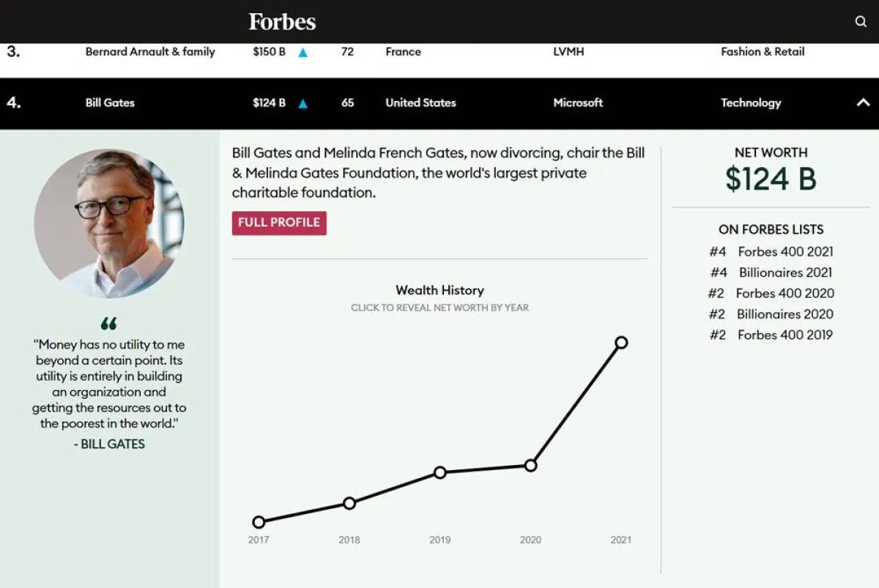Screen dimensions: 879x588
Task: Click the Forbes logo
Action: 282,22
